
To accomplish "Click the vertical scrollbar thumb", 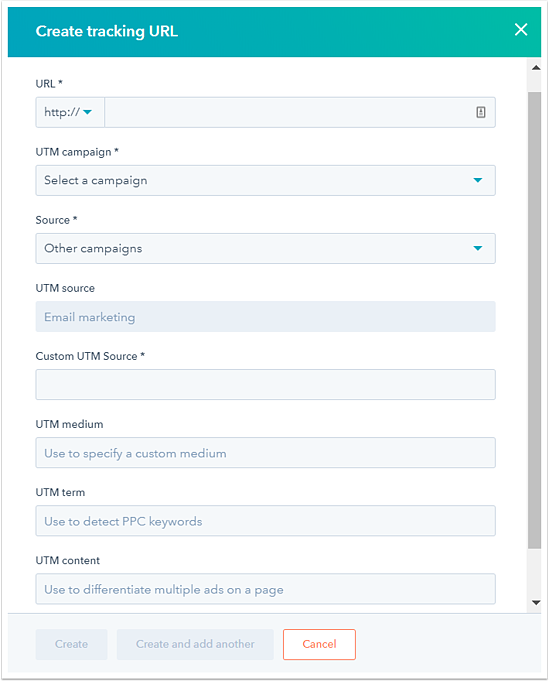I will click(535, 320).
